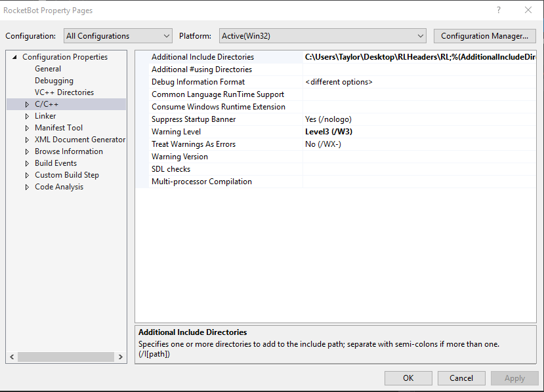Click the OK button
This screenshot has height=392, width=544.
coord(408,378)
